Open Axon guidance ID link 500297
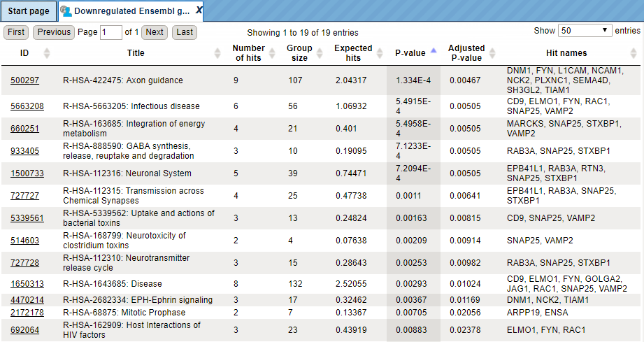This screenshot has width=644, height=342. [x=24, y=80]
